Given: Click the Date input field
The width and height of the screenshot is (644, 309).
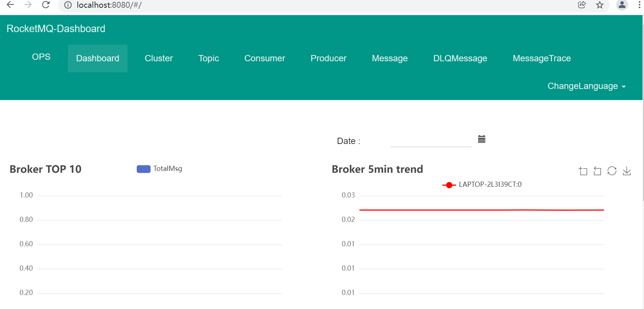Looking at the screenshot, I should (x=431, y=141).
